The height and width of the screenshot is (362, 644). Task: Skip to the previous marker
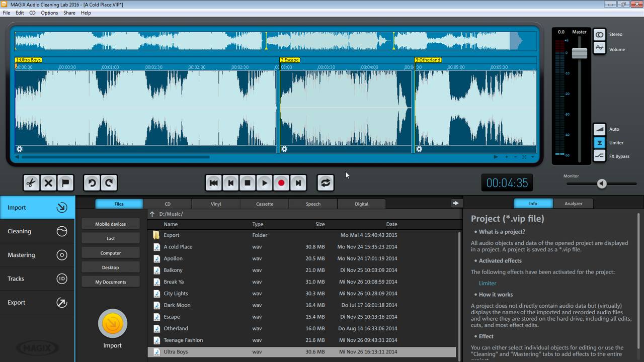click(x=230, y=183)
